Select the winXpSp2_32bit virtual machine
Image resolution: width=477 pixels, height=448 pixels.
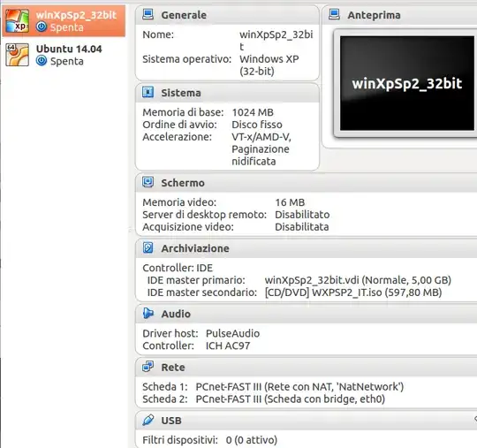point(64,20)
